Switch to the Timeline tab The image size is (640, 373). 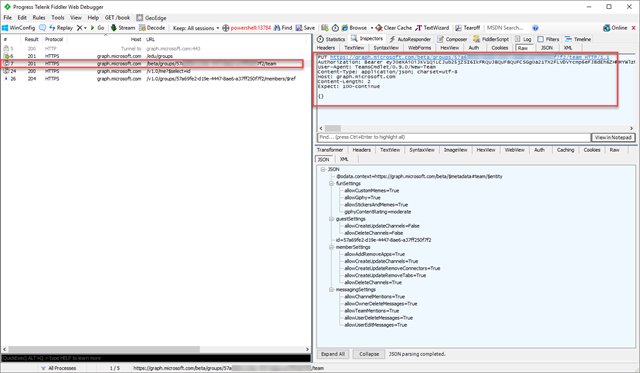578,39
